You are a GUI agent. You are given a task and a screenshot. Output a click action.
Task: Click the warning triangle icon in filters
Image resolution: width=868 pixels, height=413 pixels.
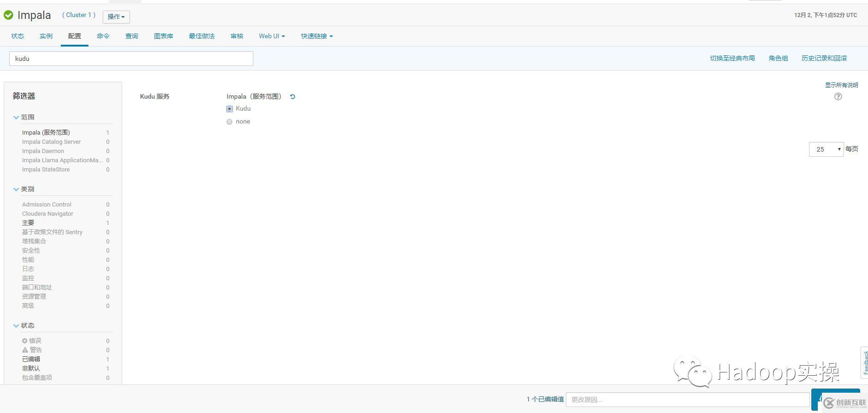tap(25, 350)
